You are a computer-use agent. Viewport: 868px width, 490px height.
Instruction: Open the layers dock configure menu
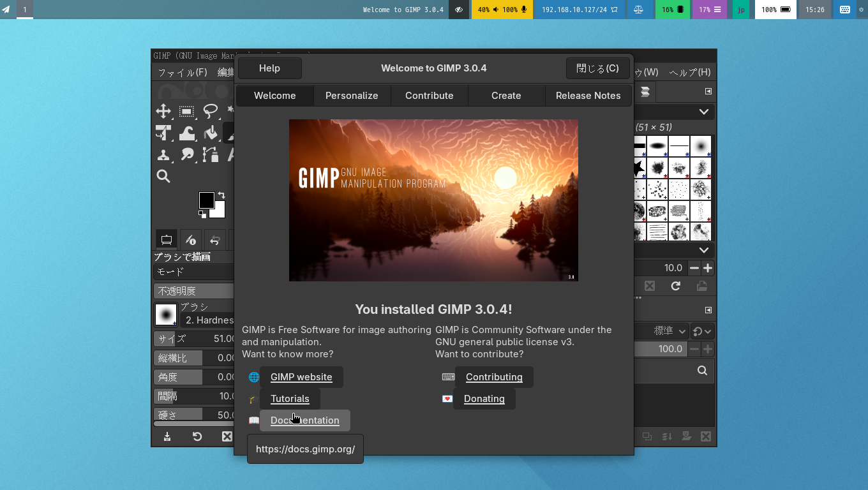click(708, 310)
